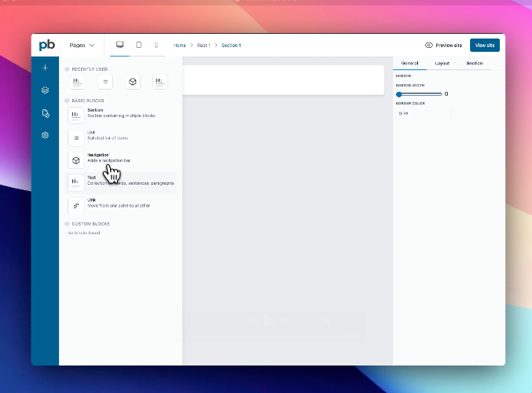
Task: Click the View site button
Action: click(485, 45)
